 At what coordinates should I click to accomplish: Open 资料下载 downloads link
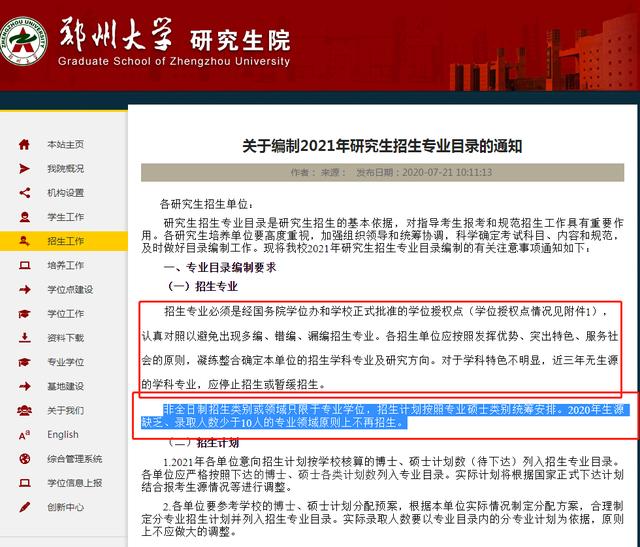tap(65, 338)
